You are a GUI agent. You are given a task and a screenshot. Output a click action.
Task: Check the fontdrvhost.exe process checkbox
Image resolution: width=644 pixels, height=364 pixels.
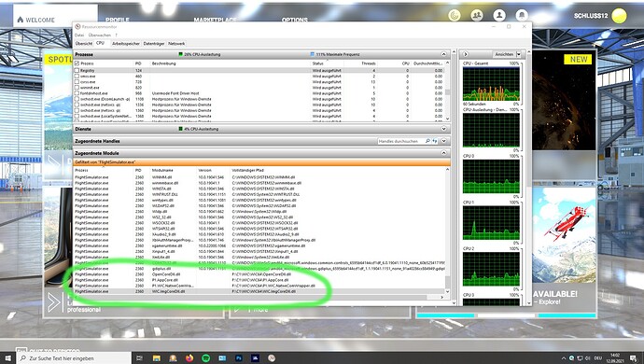[x=77, y=93]
